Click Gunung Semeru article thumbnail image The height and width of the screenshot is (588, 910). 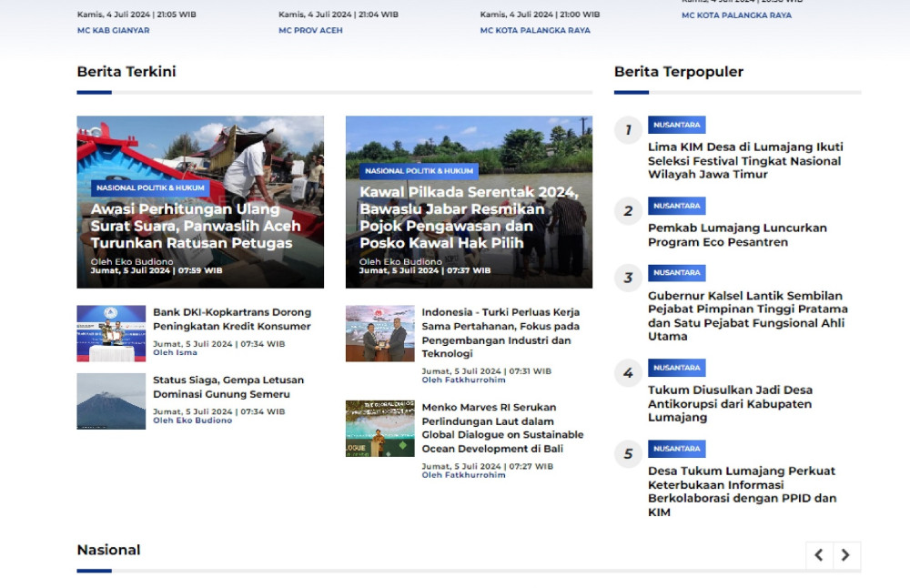point(111,401)
